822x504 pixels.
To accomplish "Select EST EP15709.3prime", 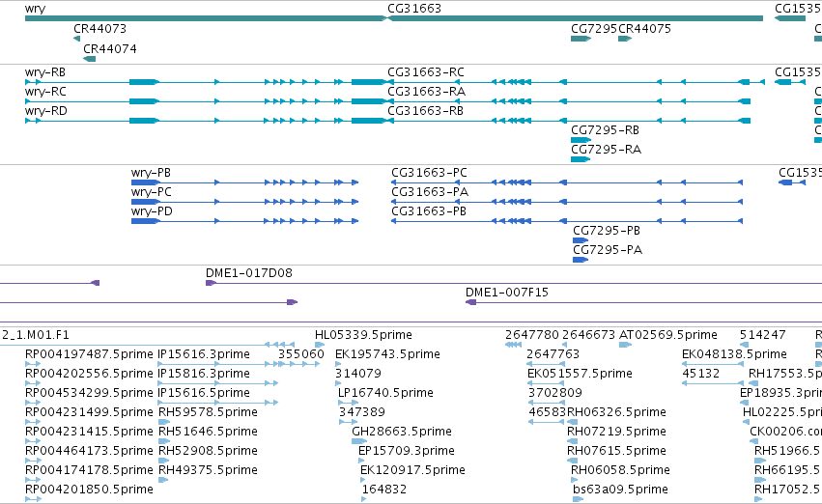I will 407,451.
